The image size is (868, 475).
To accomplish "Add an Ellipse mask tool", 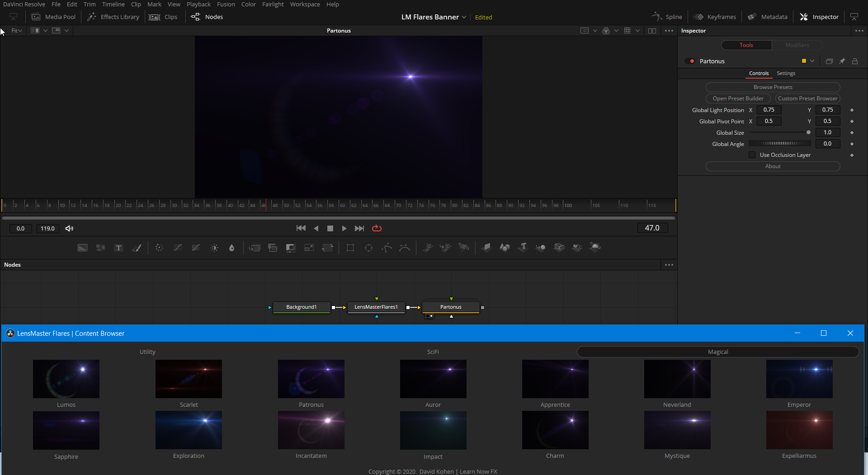I will pyautogui.click(x=368, y=248).
